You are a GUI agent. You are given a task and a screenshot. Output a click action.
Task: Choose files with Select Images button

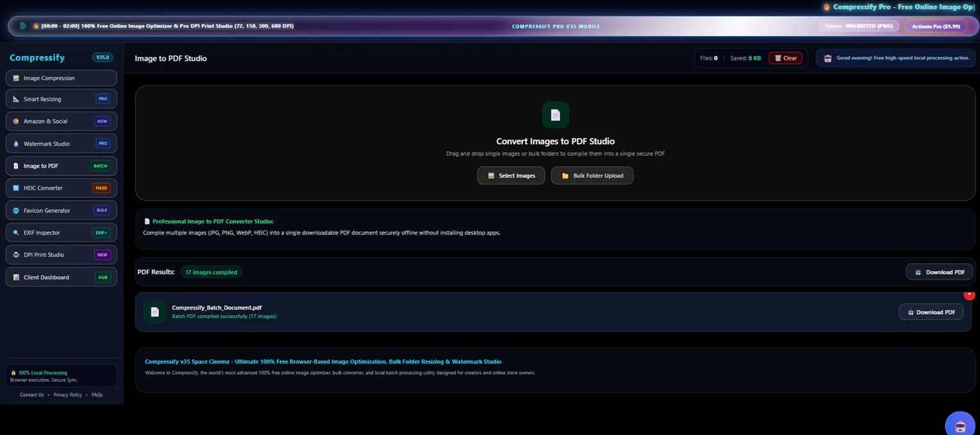pos(511,175)
